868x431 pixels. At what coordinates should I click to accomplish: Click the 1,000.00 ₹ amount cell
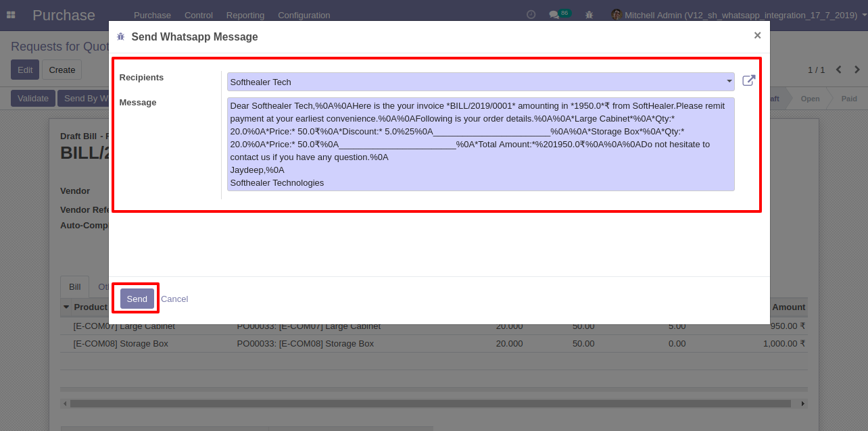pyautogui.click(x=784, y=343)
